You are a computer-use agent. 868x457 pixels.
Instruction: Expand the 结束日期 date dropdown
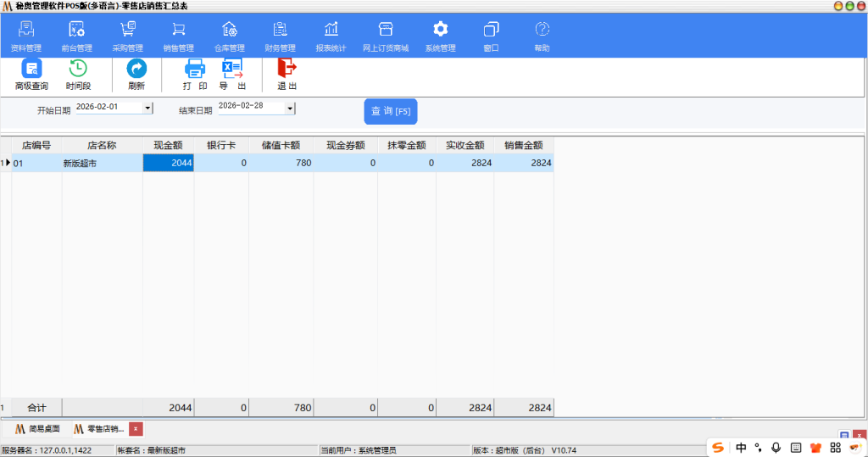pos(290,109)
